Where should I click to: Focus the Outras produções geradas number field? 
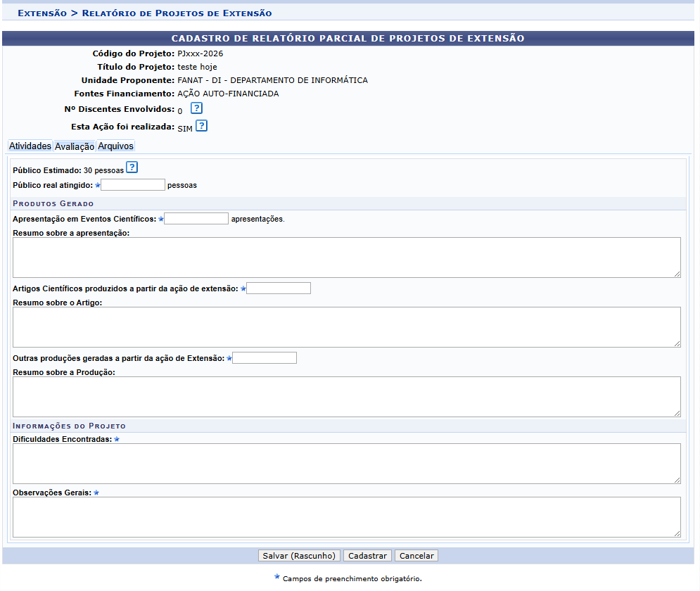click(x=265, y=358)
